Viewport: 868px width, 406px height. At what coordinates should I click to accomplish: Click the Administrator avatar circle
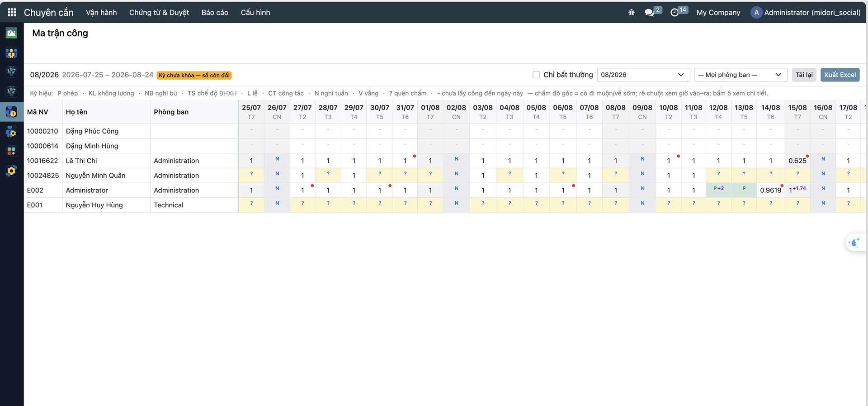tap(756, 13)
